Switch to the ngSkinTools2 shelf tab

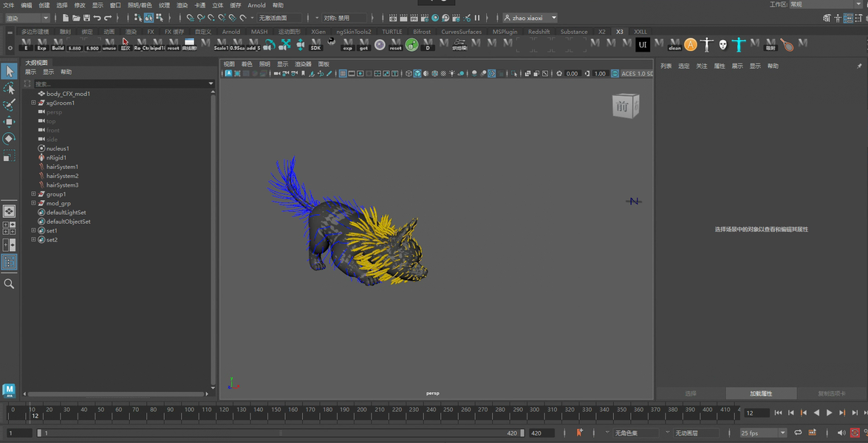pyautogui.click(x=354, y=32)
